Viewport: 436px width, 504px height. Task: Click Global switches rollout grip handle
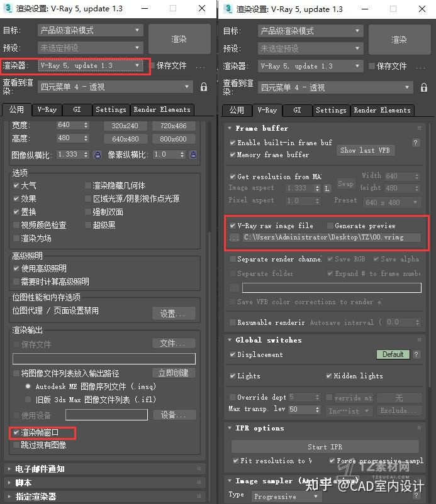pos(419,340)
